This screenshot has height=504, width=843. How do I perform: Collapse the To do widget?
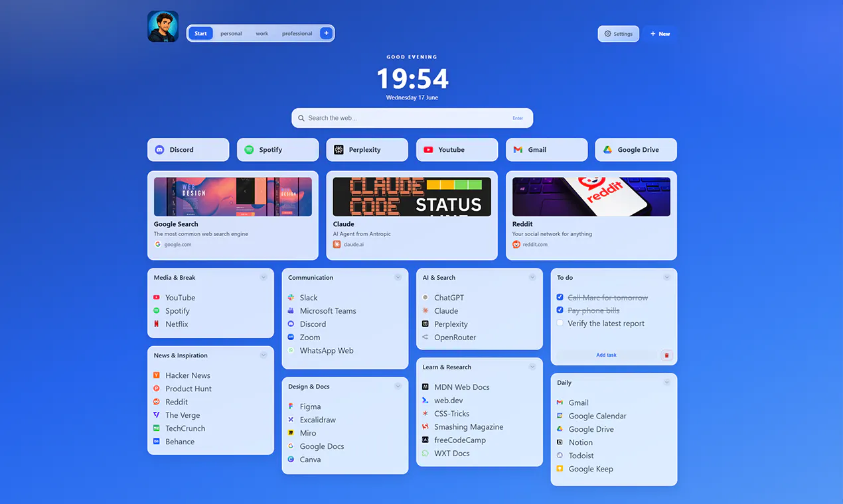[666, 278]
